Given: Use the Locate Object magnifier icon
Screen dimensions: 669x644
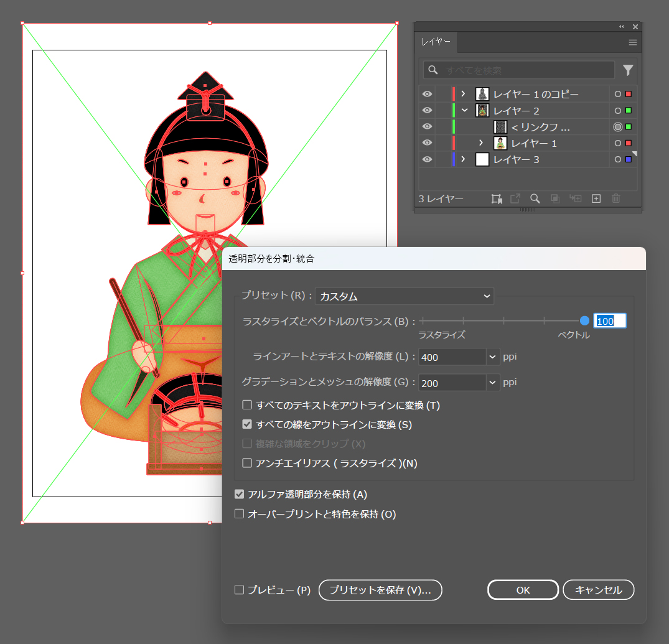Looking at the screenshot, I should pos(535,198).
